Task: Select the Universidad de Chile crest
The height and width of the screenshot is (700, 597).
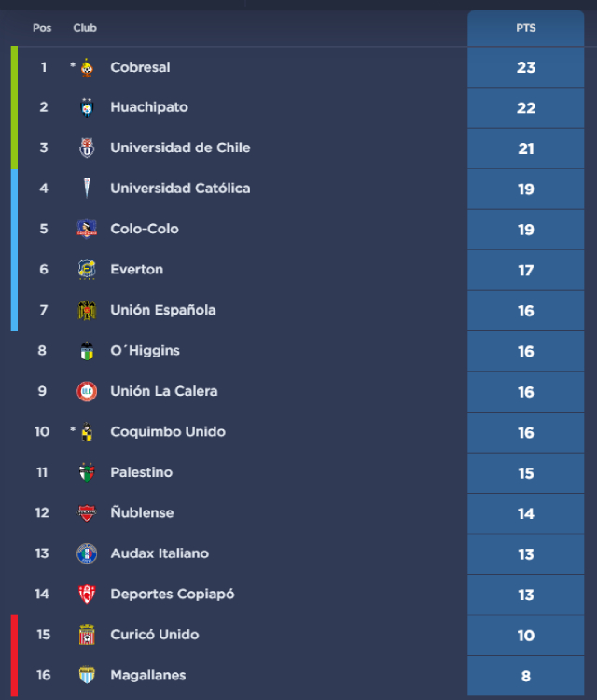Action: [87, 147]
